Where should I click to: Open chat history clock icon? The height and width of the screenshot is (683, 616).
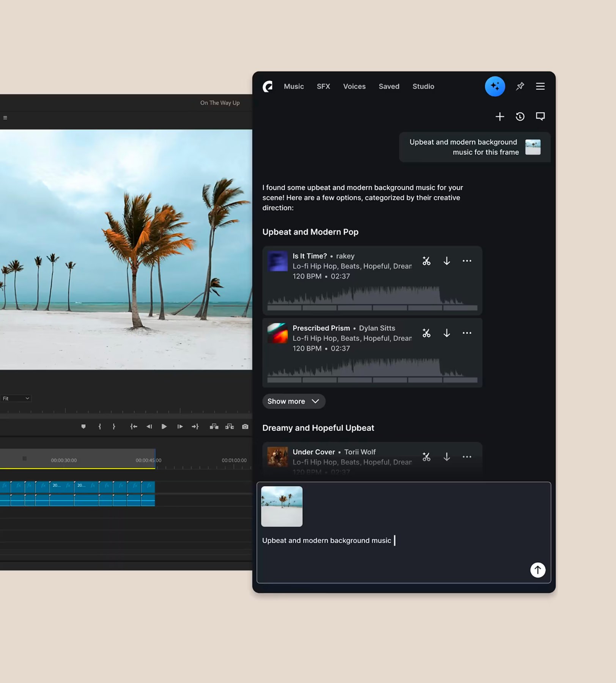pos(520,116)
